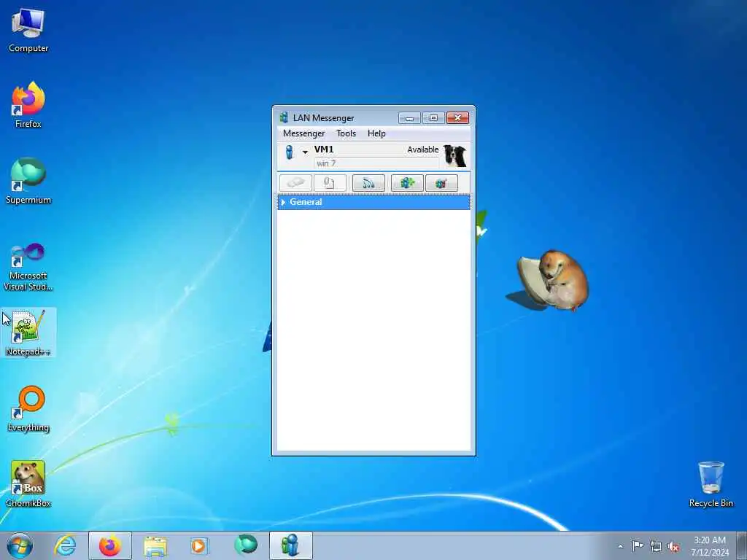Select the Notepad++ desktop shortcut

(28, 332)
